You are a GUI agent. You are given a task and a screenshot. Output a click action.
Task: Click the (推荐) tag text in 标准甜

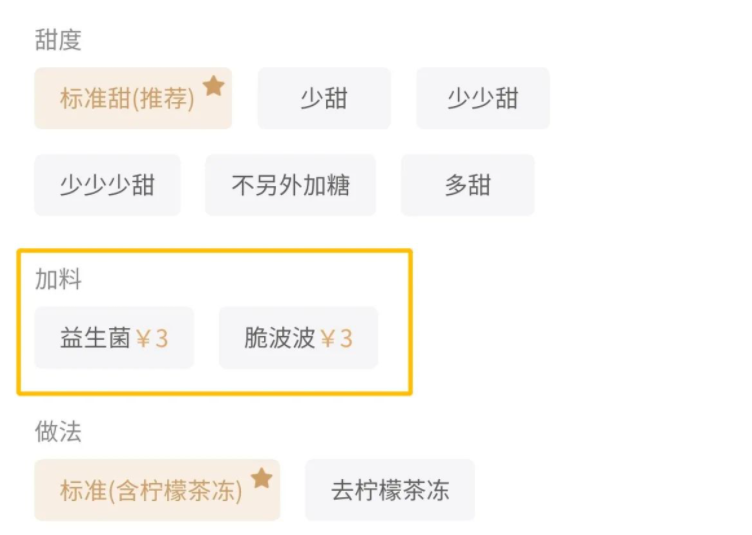(163, 99)
